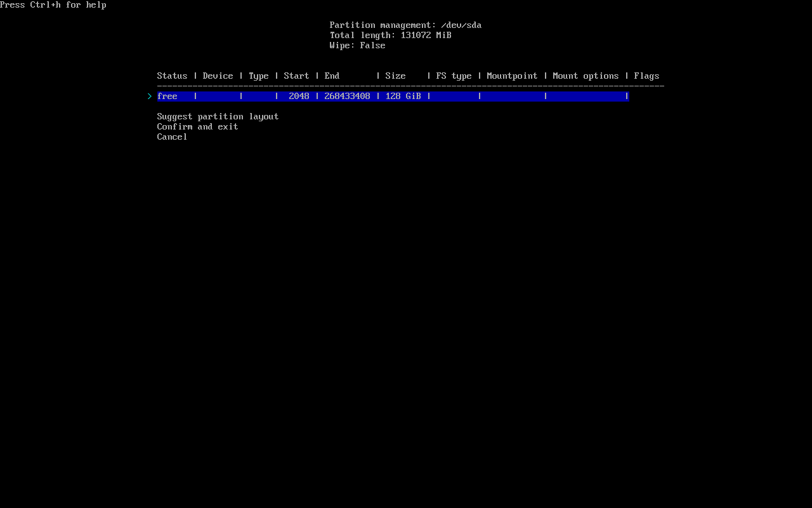Viewport: 812px width, 508px height.
Task: Click the Wipe: False setting text
Action: (357, 46)
